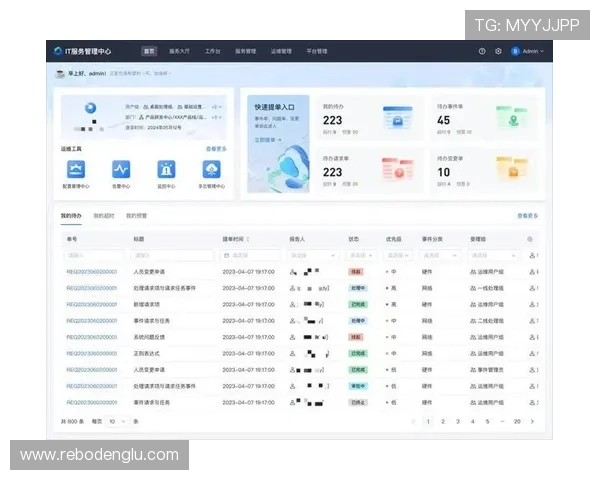This screenshot has width=600, height=480.
Task: Click the reporter person icon in 系统问题反馈 row
Action: click(292, 337)
